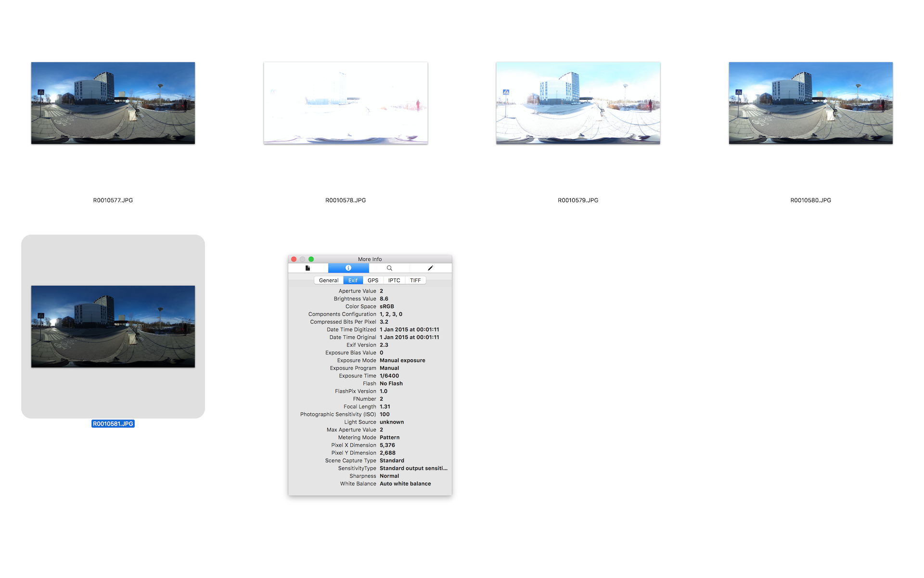924x578 pixels.
Task: Click the Exposure Time value 1/6400
Action: tap(389, 376)
